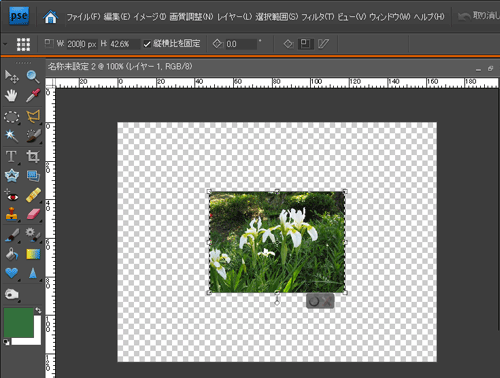Image resolution: width=500 pixels, height=378 pixels.
Task: Open the tool preset dropdown arrow
Action: [x=5, y=44]
